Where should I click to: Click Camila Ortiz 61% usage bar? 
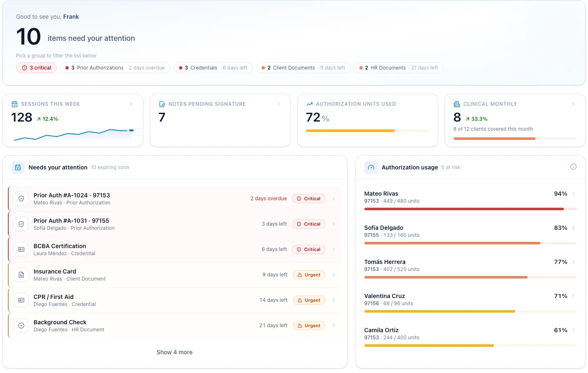pyautogui.click(x=470, y=346)
